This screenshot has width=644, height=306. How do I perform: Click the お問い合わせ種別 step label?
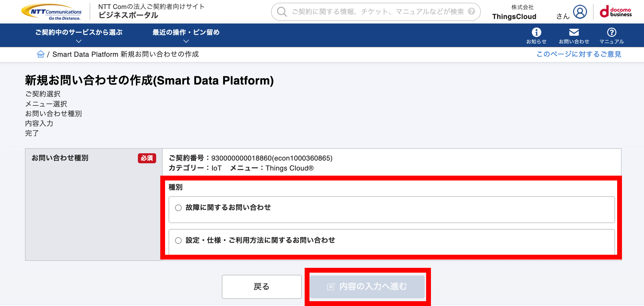click(53, 113)
